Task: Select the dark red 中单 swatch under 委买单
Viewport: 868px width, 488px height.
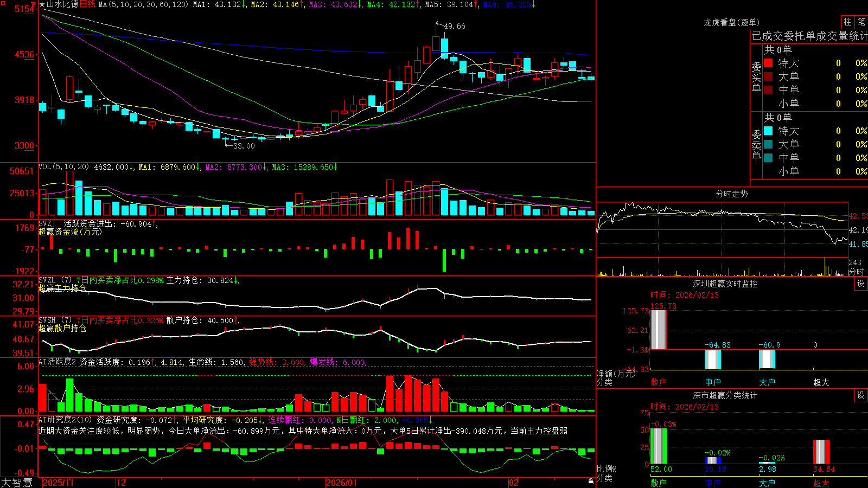Action: point(768,90)
